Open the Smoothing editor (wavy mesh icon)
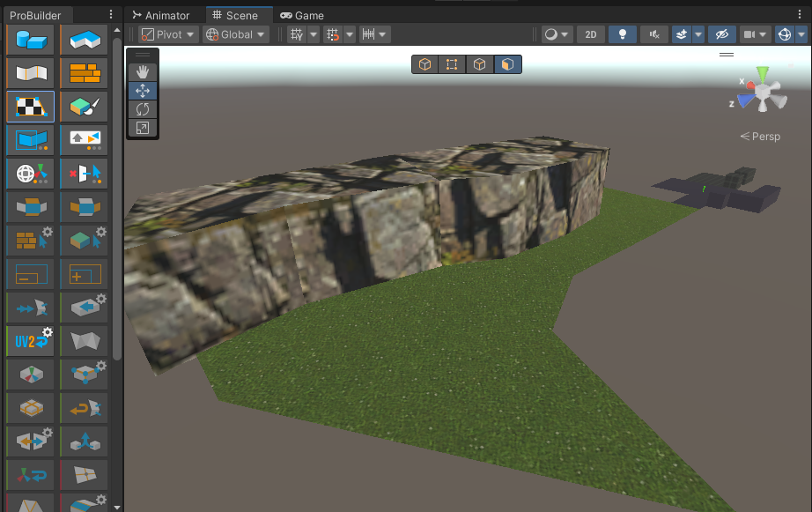Viewport: 812px width, 512px height. click(31, 73)
